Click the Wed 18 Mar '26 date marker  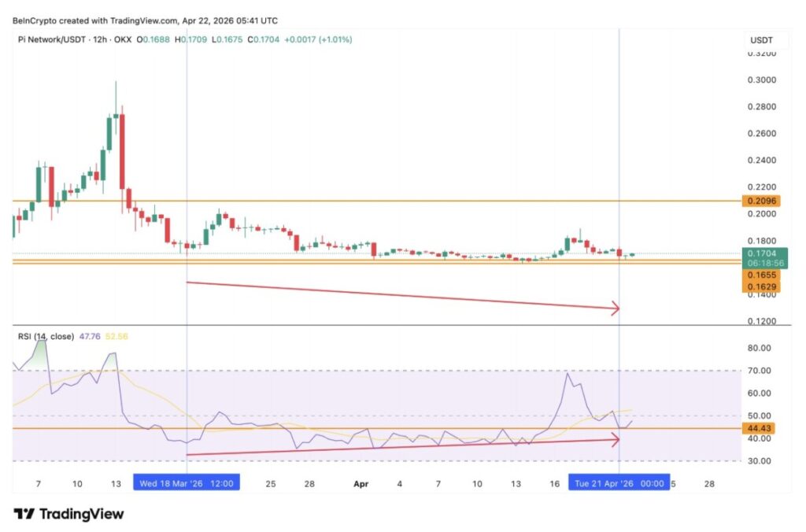click(x=187, y=483)
